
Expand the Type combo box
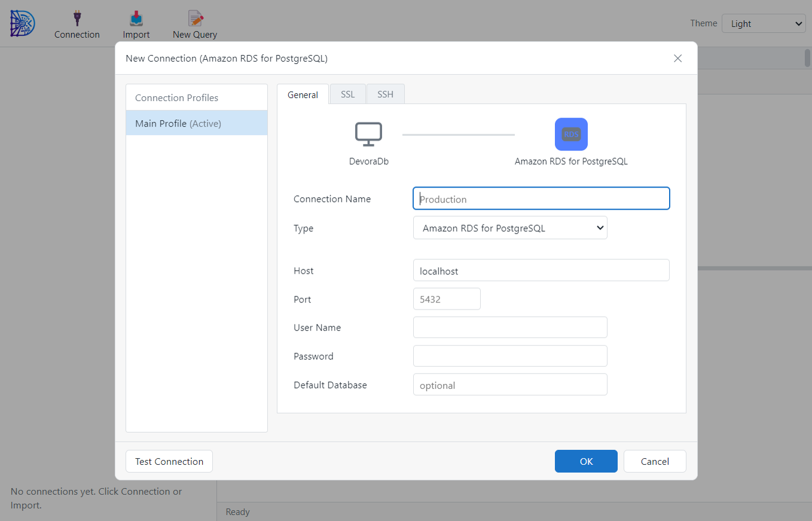510,228
